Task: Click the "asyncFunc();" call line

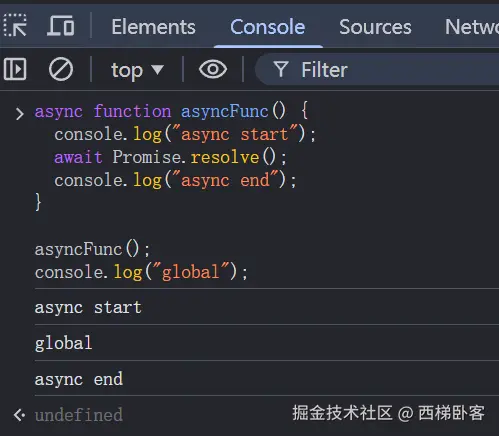Action: point(92,249)
